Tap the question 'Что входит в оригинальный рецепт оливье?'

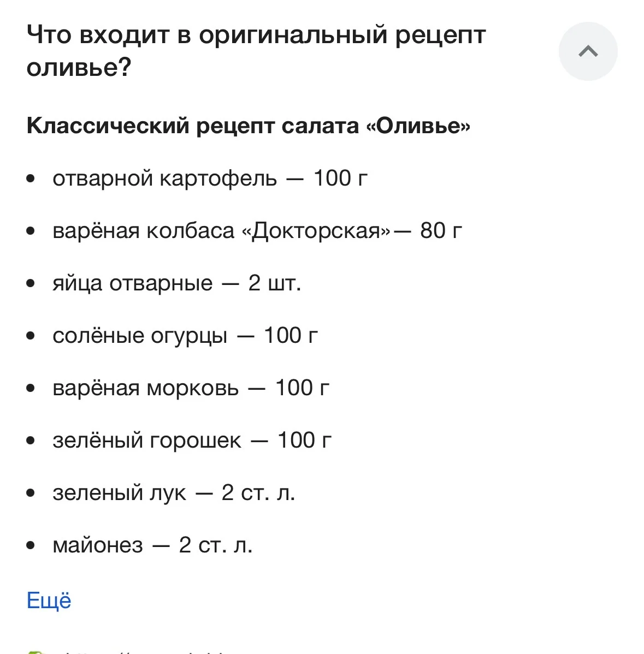coord(256,51)
